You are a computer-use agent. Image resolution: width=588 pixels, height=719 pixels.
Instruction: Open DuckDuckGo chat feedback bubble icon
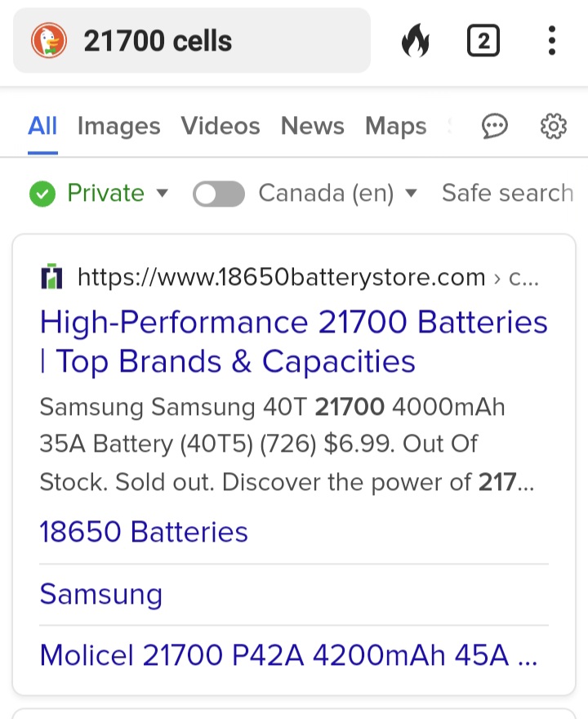[x=496, y=126]
